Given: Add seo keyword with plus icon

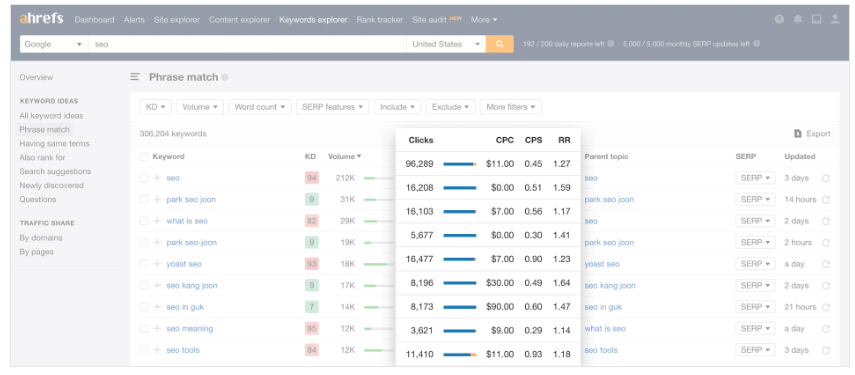Looking at the screenshot, I should point(157,178).
